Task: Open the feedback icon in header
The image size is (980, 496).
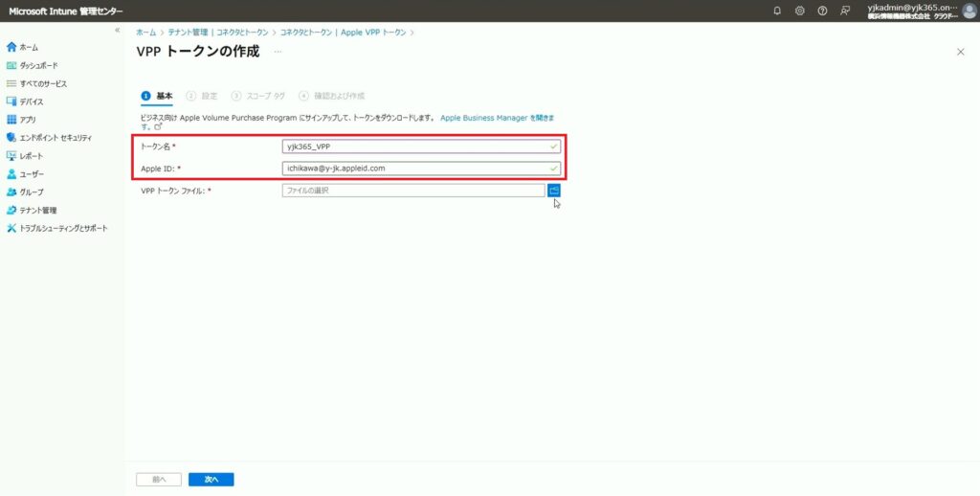Action: coord(845,11)
